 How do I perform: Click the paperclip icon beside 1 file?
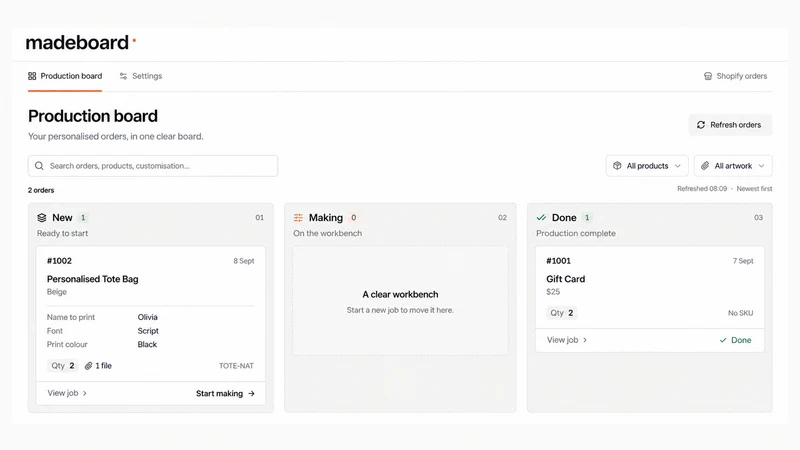click(89, 366)
